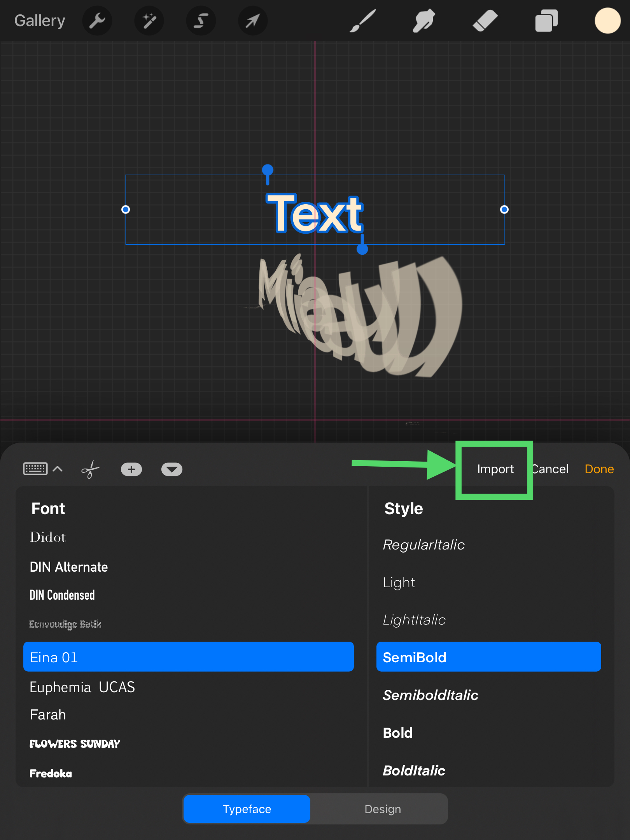Switch to the Design tab
Screen dimensions: 630x840
tap(383, 809)
